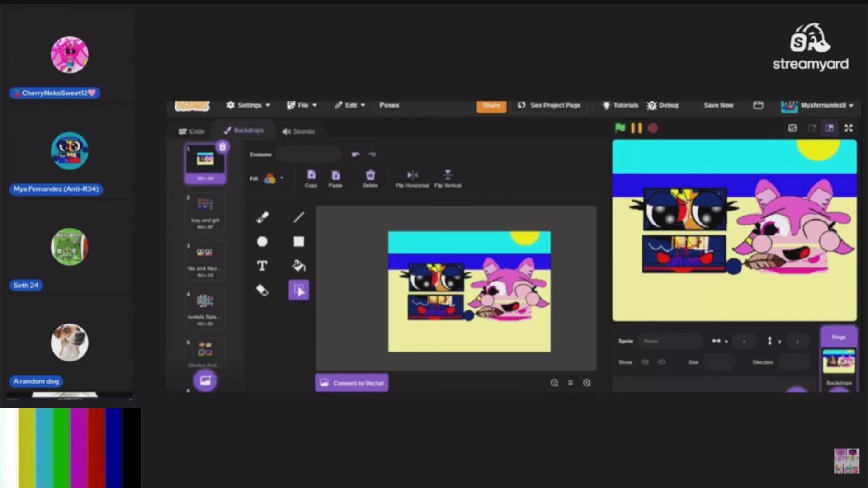Click See Project Page button
The image size is (868, 488).
(x=549, y=105)
